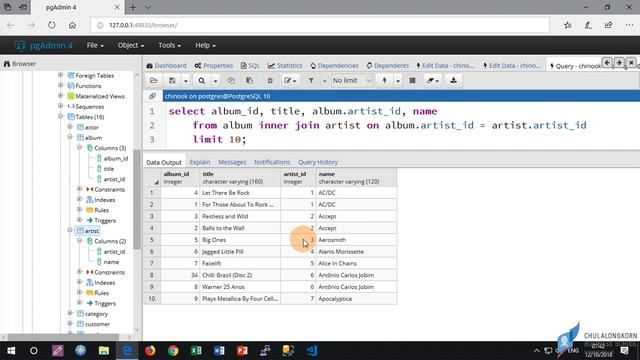Screen dimensions: 640x360
Task: Open the Find options dropdown arrow
Action: click(x=215, y=81)
